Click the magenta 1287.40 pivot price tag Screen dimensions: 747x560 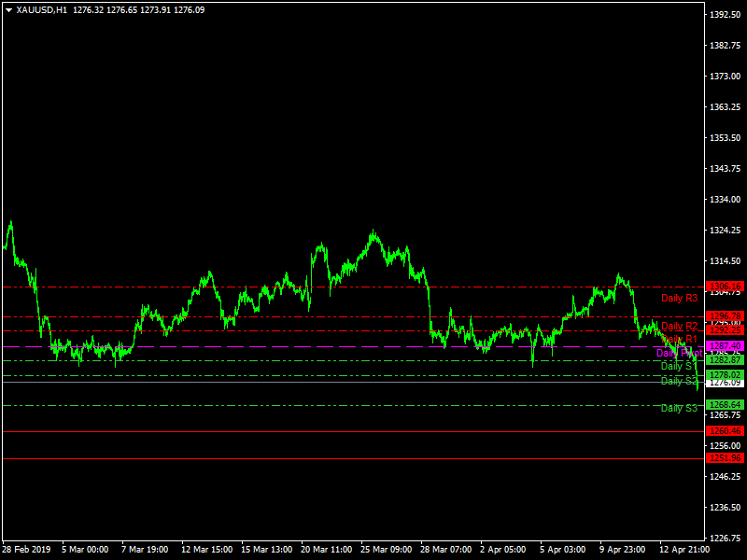(725, 345)
